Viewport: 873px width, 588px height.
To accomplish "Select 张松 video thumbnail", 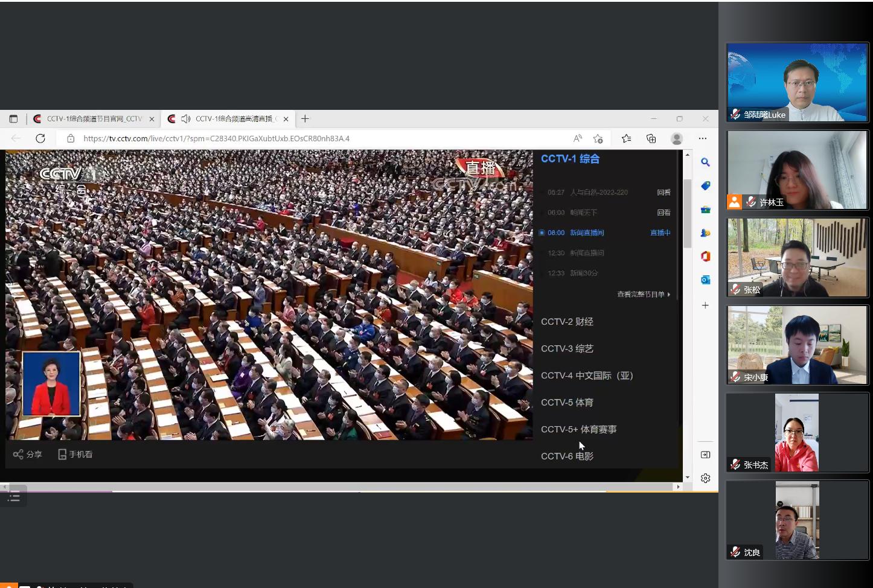I will [x=797, y=258].
